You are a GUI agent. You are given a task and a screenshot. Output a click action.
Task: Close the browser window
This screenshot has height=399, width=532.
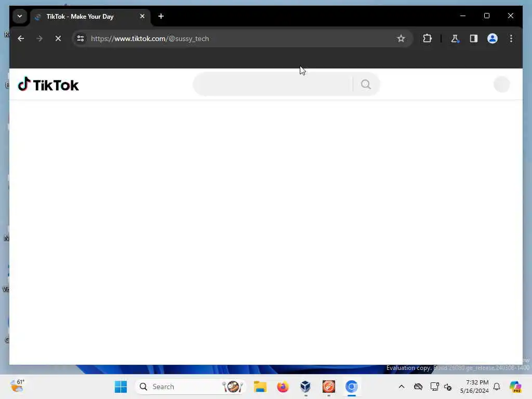(x=510, y=16)
